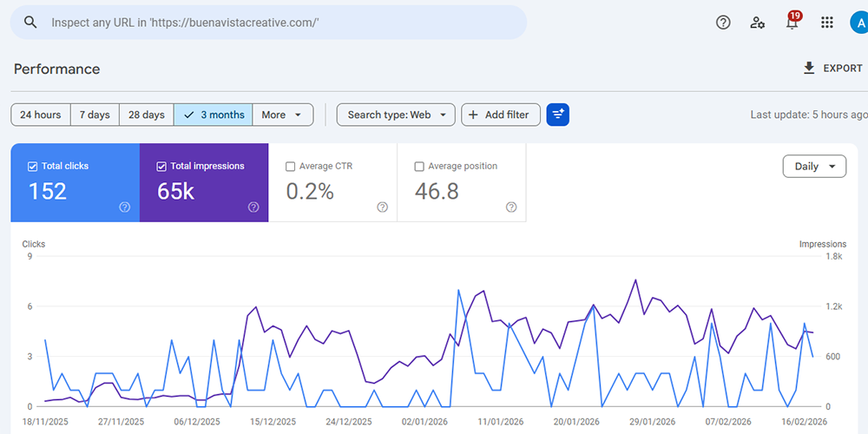868x434 pixels.
Task: Enable the Average CTR checkbox
Action: [291, 167]
